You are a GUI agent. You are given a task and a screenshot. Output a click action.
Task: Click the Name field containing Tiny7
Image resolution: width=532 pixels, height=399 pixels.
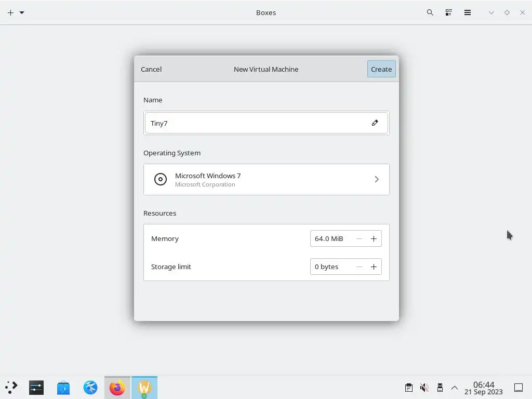267,123
